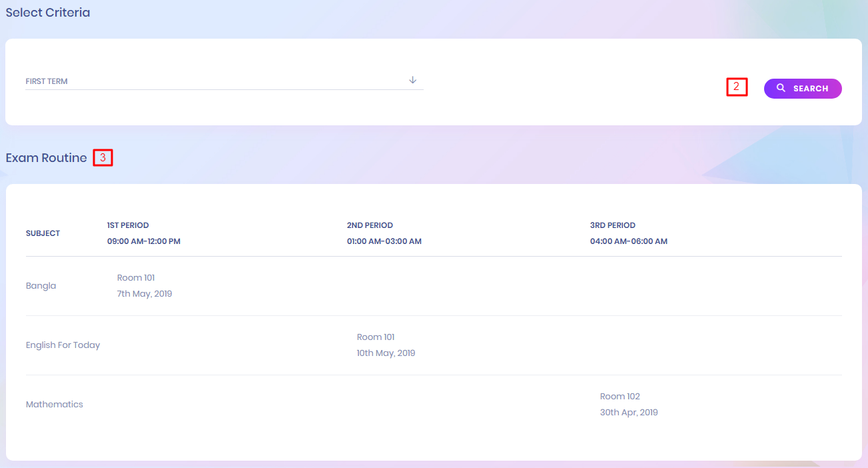Screen dimensions: 868x468
Task: Select the Exam Routine heading
Action: (46, 158)
